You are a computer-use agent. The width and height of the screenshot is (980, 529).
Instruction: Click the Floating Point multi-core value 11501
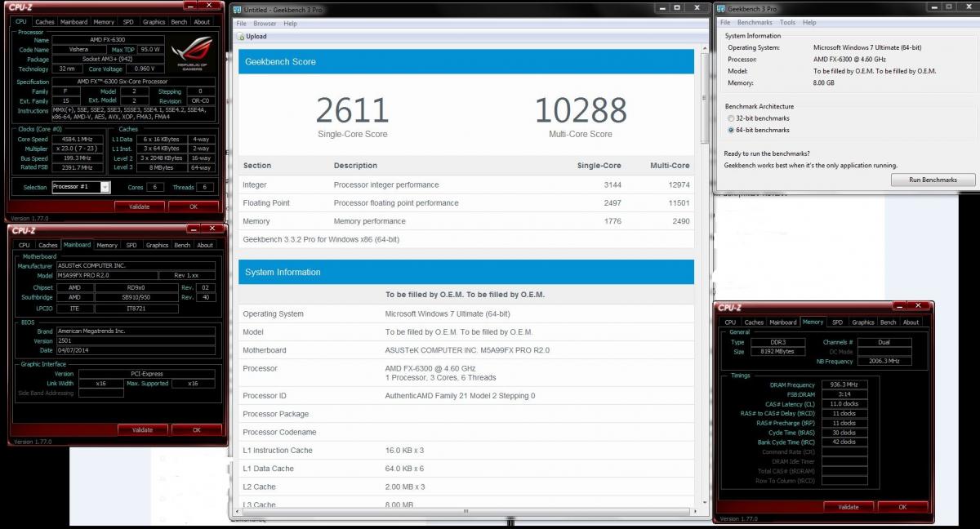click(x=679, y=203)
